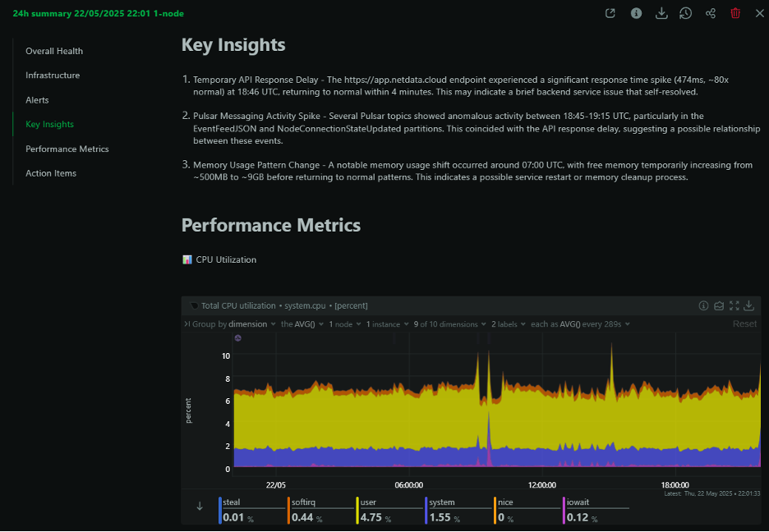Download an image of the CPU chart
This screenshot has height=532, width=769.
point(749,305)
